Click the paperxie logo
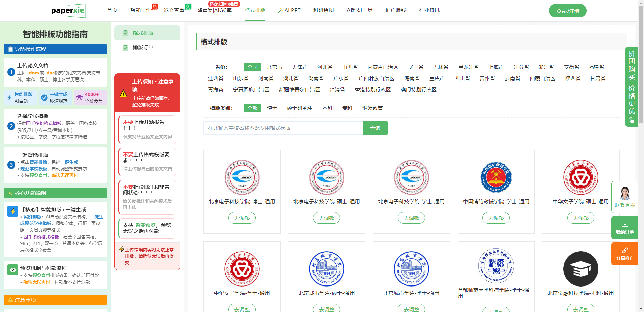This screenshot has width=644, height=312. point(68,11)
